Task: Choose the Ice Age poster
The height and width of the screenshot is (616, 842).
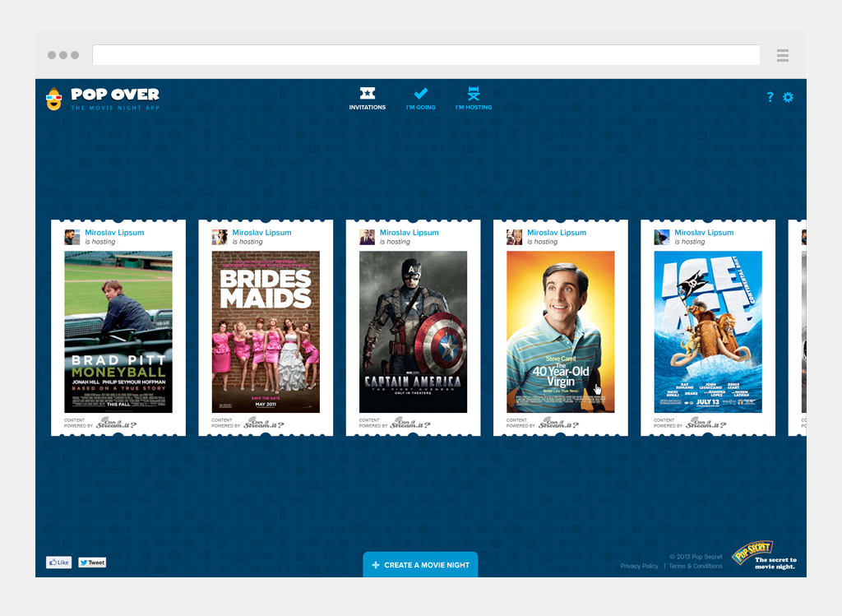Action: [707, 331]
